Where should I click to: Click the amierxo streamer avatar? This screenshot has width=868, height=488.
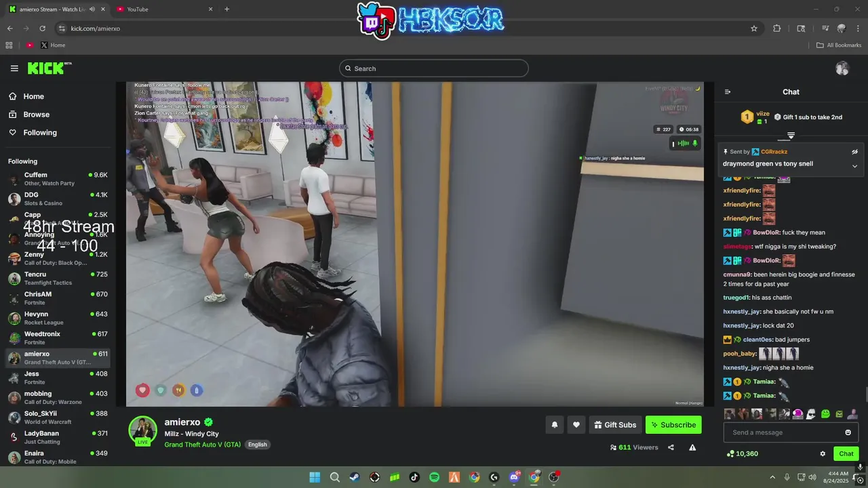coord(143,430)
